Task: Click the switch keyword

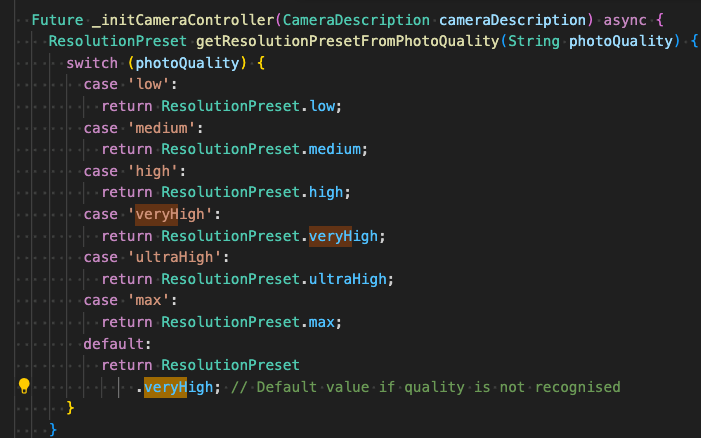Action: click(92, 63)
